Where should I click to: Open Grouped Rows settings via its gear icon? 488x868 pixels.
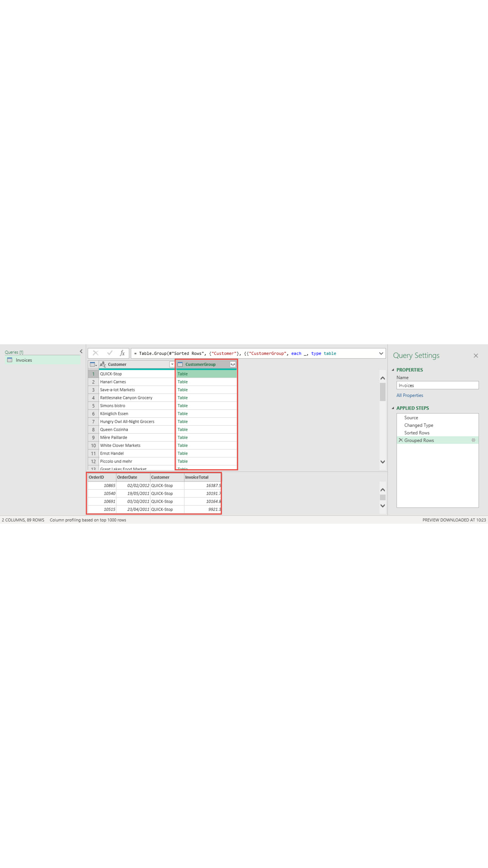474,440
